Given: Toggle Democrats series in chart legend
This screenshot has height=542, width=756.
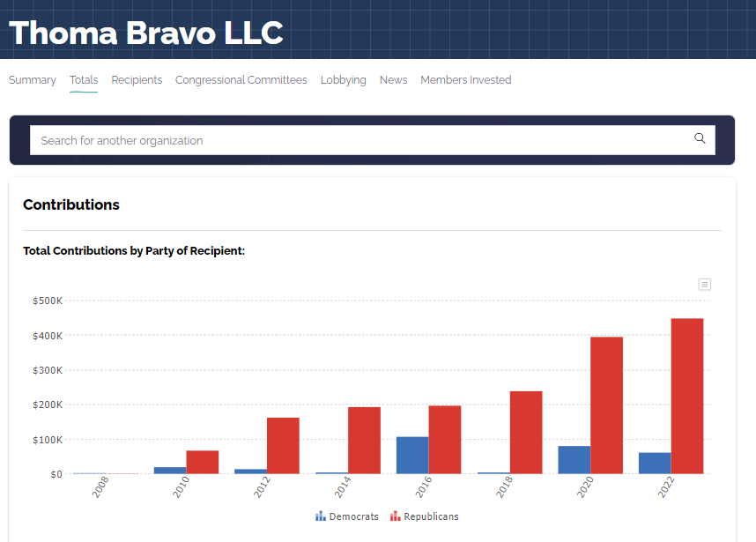Looking at the screenshot, I should pos(346,516).
